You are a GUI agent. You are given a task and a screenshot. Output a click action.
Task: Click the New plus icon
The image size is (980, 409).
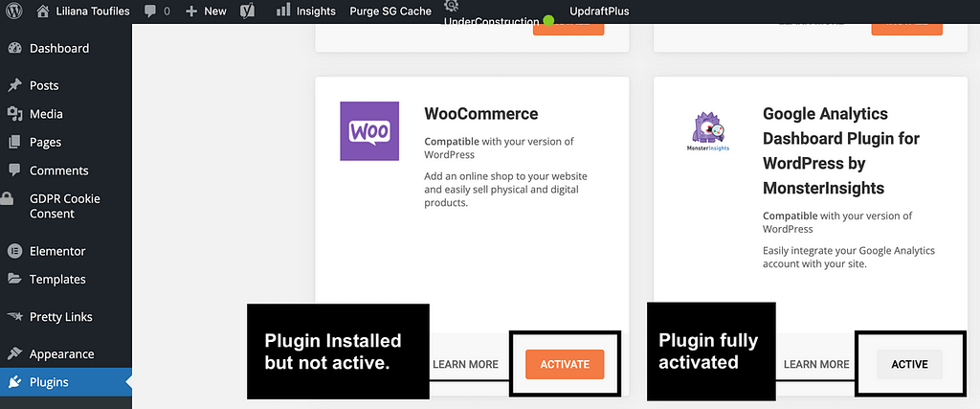point(191,11)
